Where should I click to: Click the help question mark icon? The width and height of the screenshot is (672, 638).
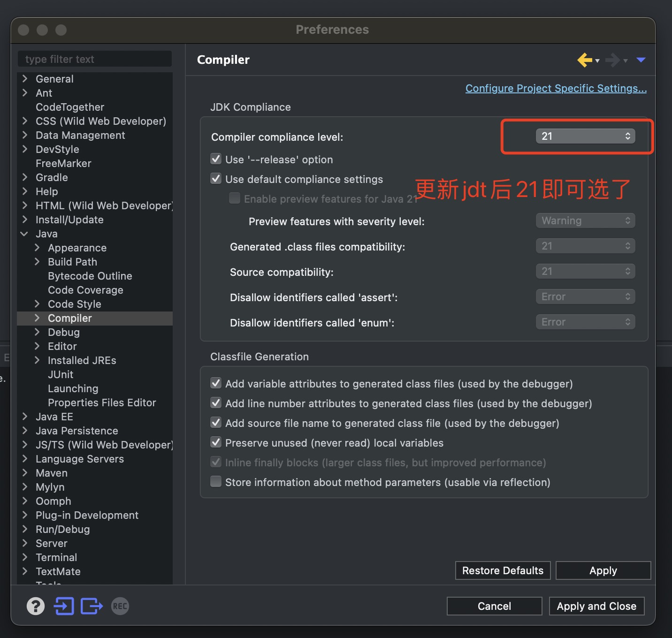click(36, 606)
